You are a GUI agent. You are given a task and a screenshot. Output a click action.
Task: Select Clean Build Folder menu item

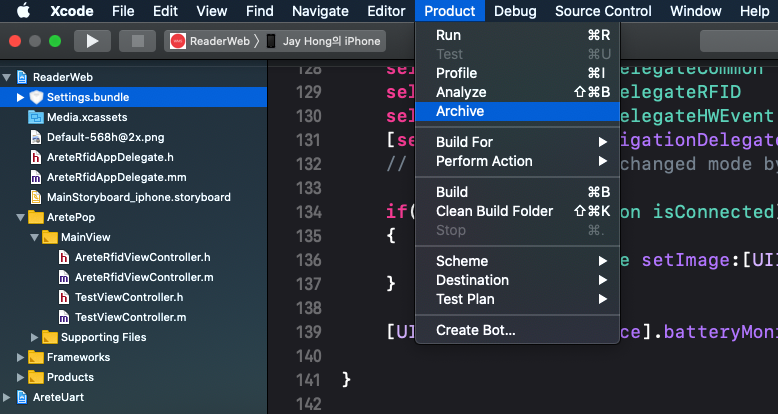pos(494,211)
